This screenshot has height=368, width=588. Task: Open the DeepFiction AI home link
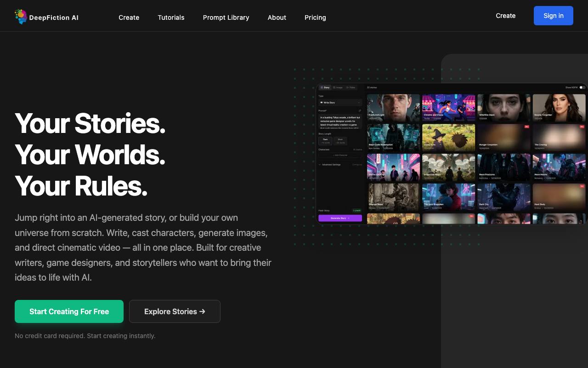(x=46, y=17)
